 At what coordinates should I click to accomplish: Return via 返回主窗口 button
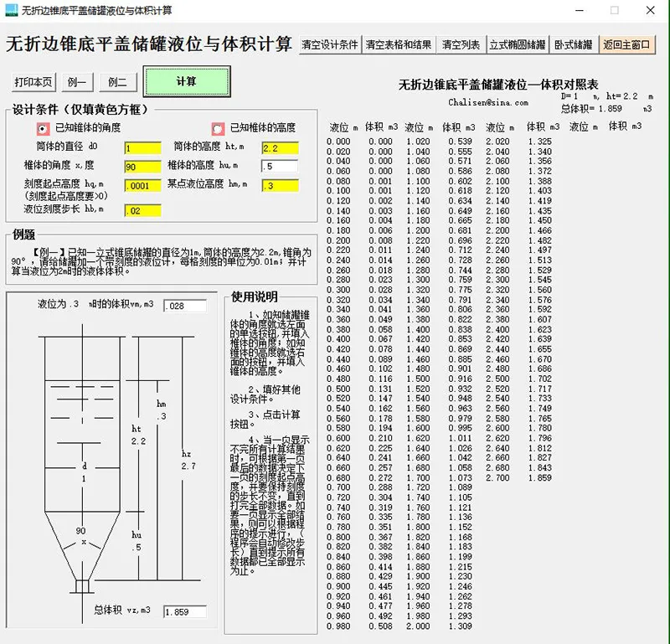(x=626, y=44)
